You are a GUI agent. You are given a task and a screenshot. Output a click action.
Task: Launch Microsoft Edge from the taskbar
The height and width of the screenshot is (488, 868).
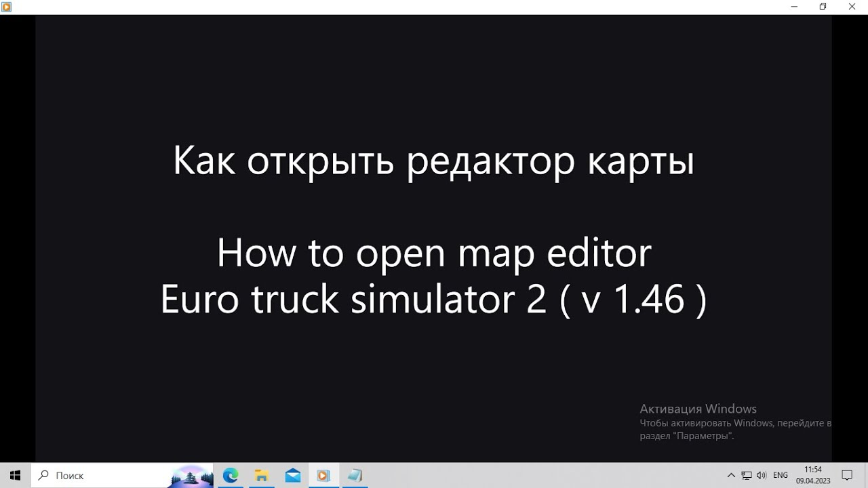(x=231, y=475)
